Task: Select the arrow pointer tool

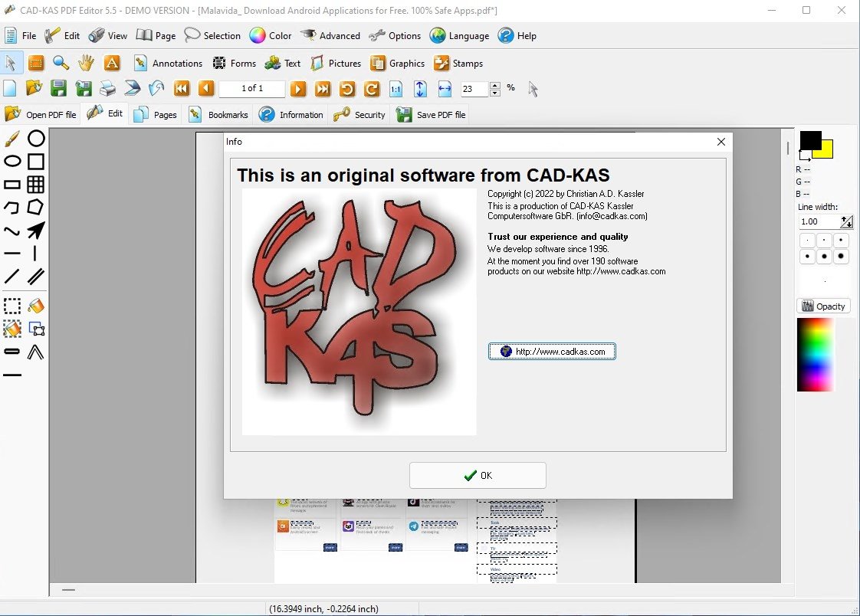Action: coord(11,63)
